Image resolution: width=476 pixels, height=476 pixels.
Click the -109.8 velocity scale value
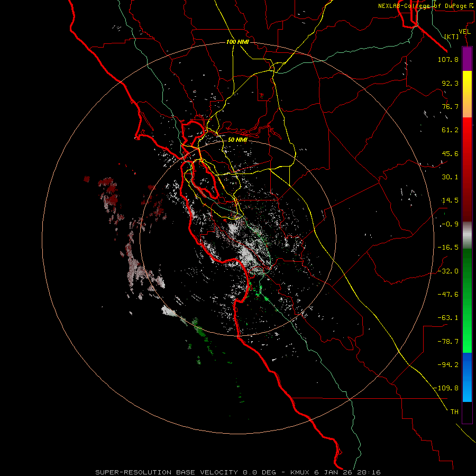[x=446, y=388]
